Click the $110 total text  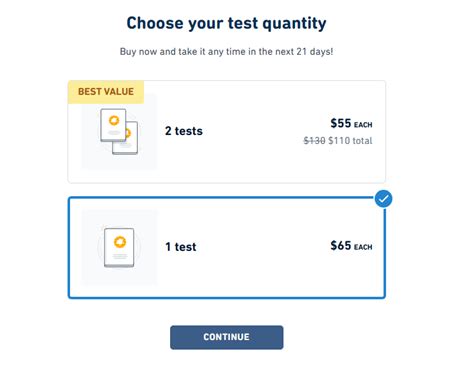(350, 141)
